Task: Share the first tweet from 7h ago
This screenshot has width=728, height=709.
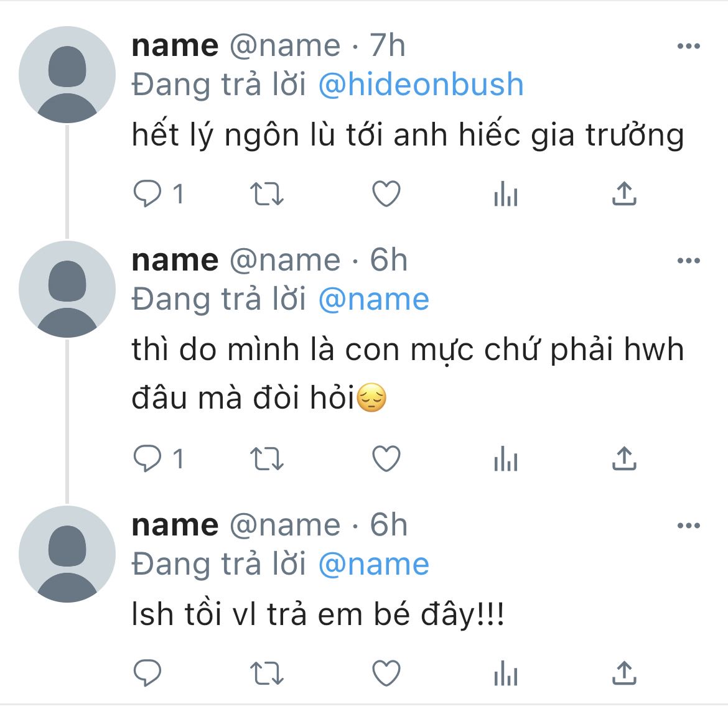Action: [624, 194]
